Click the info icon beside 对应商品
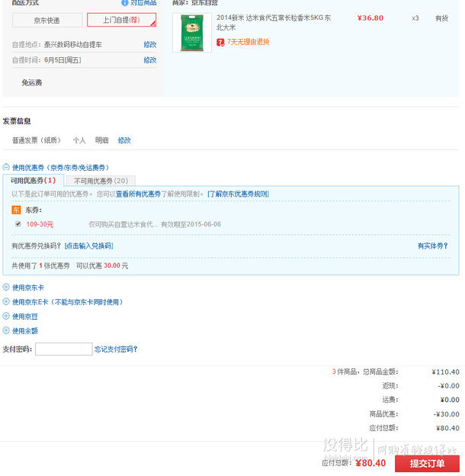Image resolution: width=465 pixels, height=476 pixels. click(x=125, y=3)
